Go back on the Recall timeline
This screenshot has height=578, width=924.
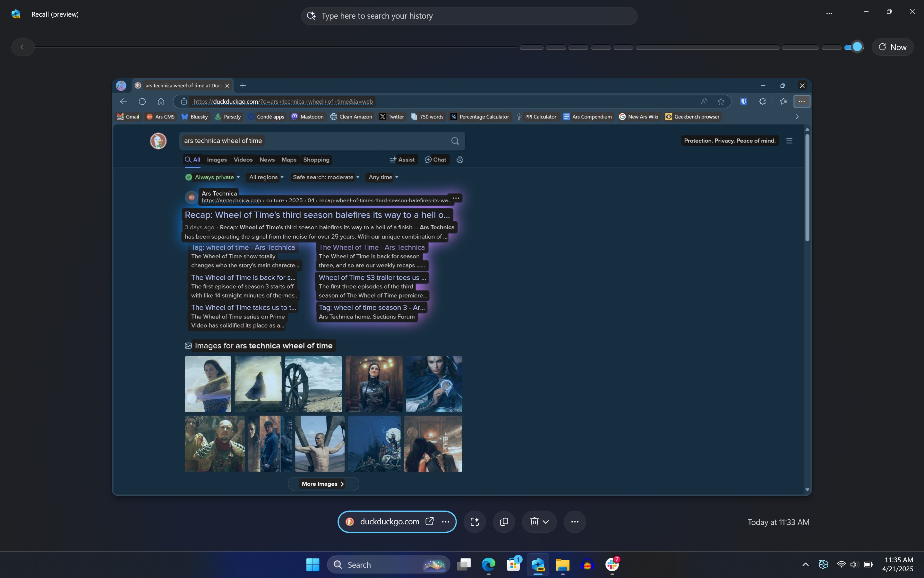[x=22, y=47]
